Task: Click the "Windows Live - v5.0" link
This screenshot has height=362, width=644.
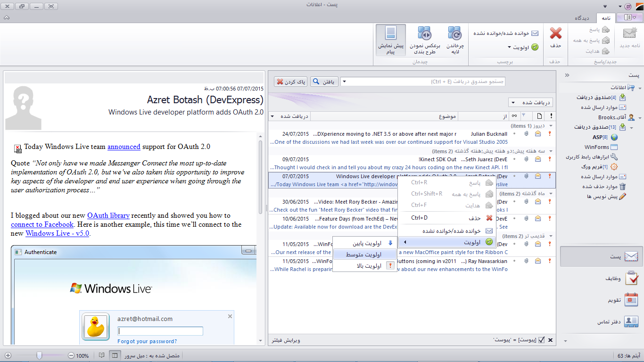Action: (58, 233)
